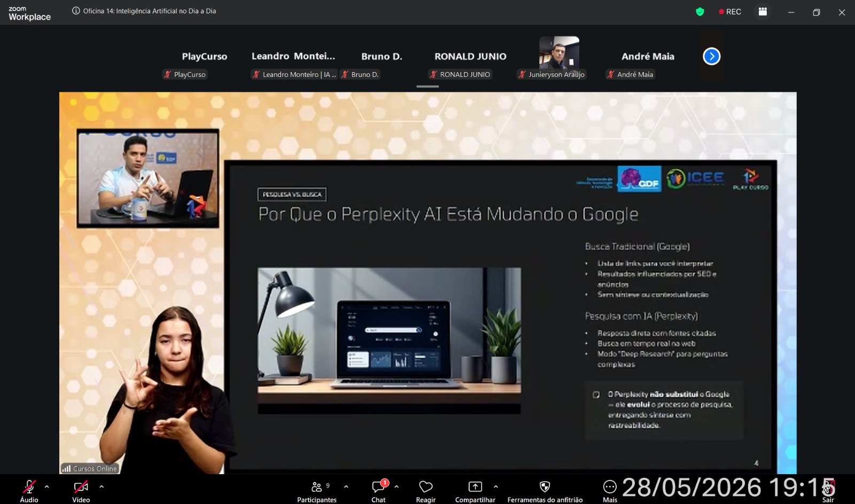This screenshot has width=855, height=504.
Task: Restore down the Zoom window
Action: click(816, 12)
